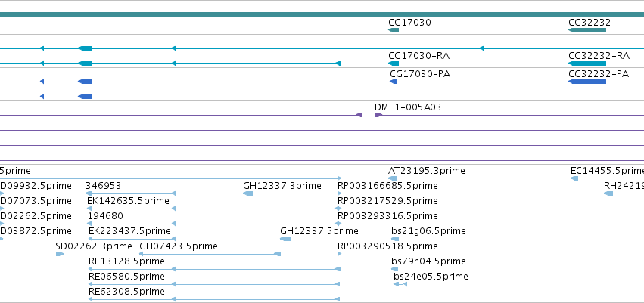The width and height of the screenshot is (644, 303).
Task: Select the GH12337.5prime EST block
Action: 285,239
